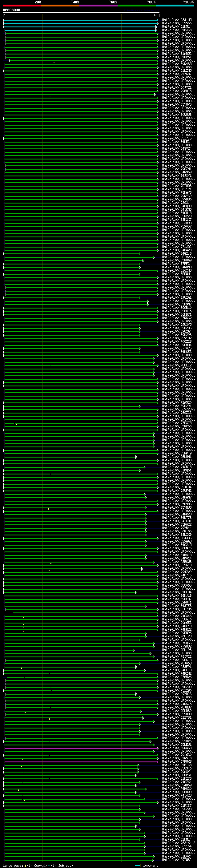This screenshot has height=868, width=197.
Task: Click the UniRef100_O77075 label
Action: click(x=177, y=349)
